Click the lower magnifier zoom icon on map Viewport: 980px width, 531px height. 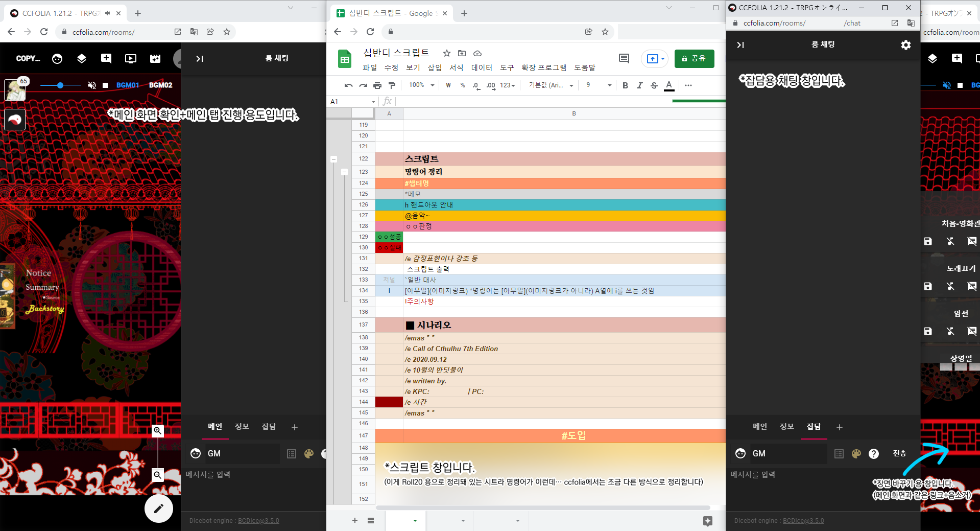pyautogui.click(x=158, y=475)
